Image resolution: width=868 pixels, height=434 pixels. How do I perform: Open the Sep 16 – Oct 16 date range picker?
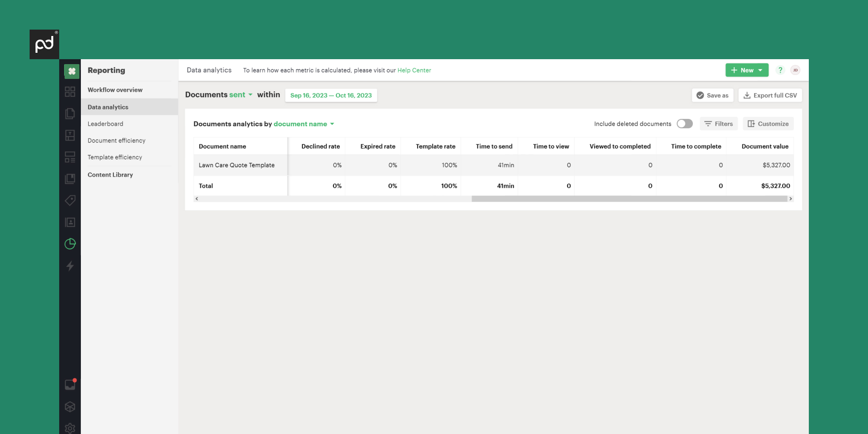[331, 95]
